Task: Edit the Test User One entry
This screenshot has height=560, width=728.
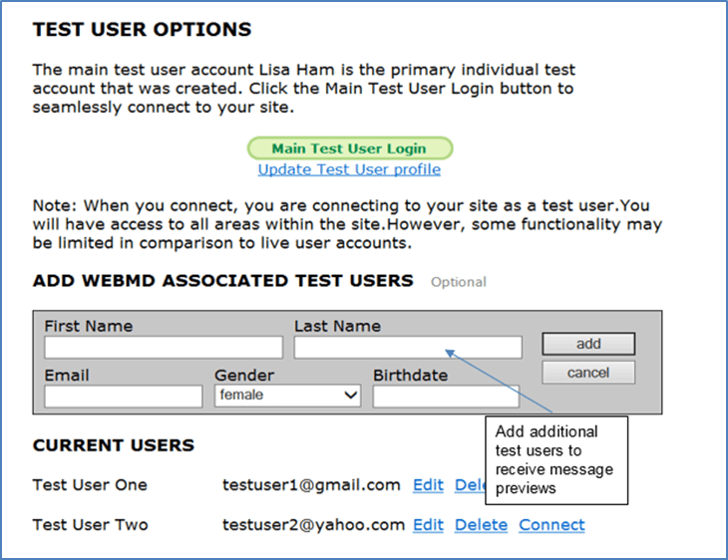Action: (428, 485)
